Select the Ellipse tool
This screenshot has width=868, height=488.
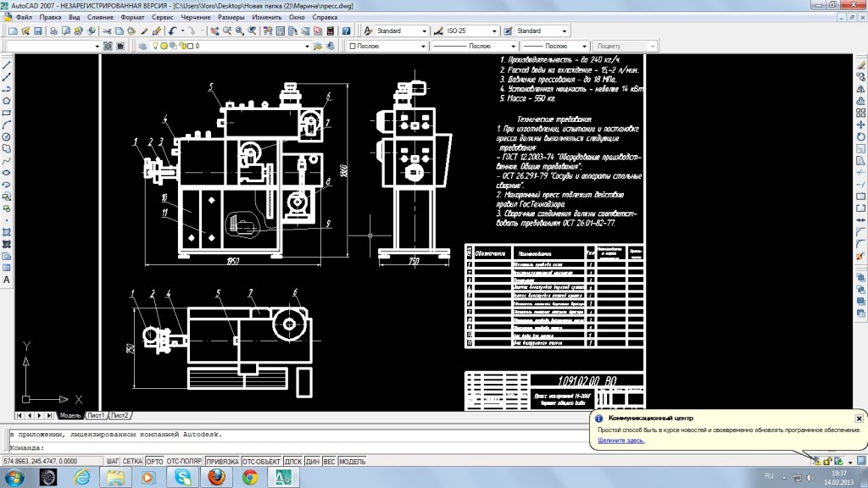tap(7, 173)
